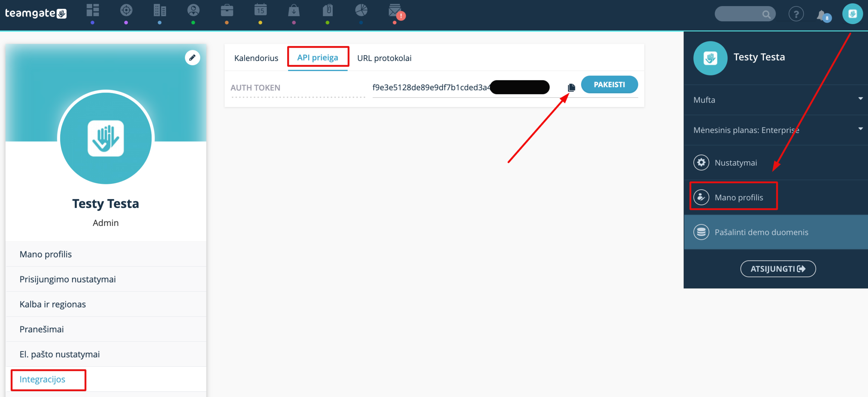Open the Leads target icon
The height and width of the screenshot is (397, 868).
pos(126,11)
